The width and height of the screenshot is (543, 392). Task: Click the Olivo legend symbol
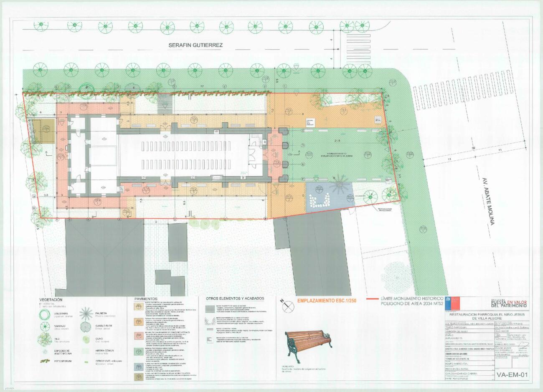86,339
